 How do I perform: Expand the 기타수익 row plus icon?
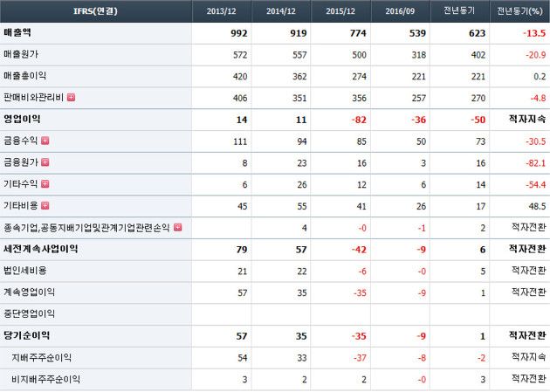(45, 183)
